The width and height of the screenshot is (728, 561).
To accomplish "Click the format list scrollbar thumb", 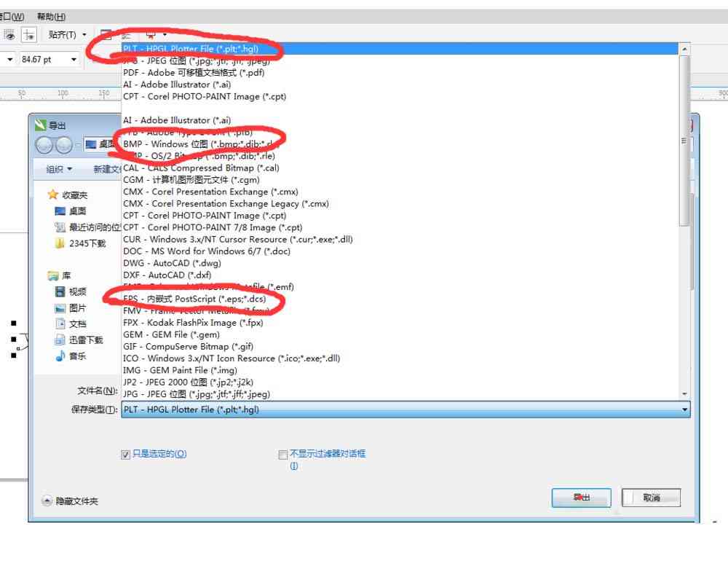I will pyautogui.click(x=684, y=142).
